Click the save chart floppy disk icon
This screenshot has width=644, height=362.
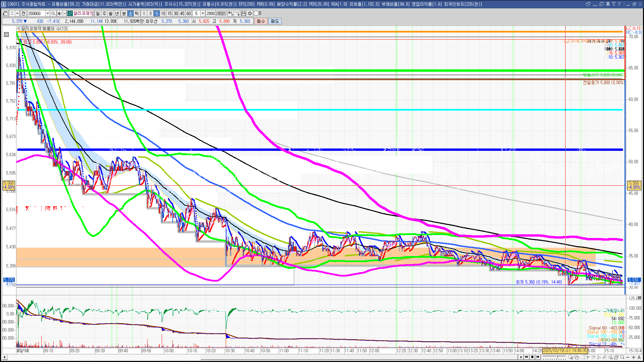pos(244,13)
